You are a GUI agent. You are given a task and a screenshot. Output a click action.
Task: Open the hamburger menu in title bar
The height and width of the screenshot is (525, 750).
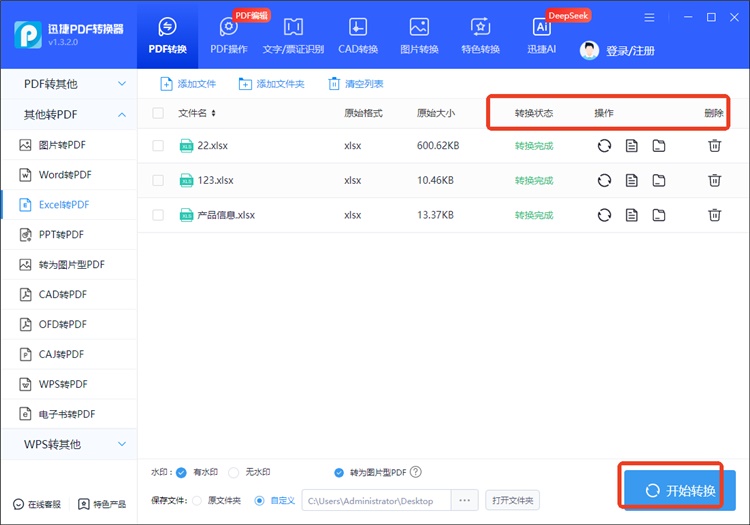649,18
